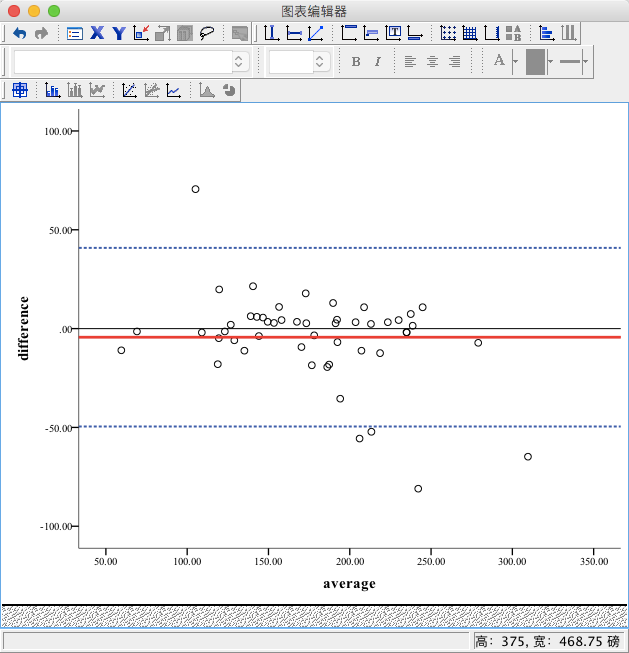Click the 3-D rotate icon
Image resolution: width=629 pixels, height=653 pixels.
[x=185, y=33]
